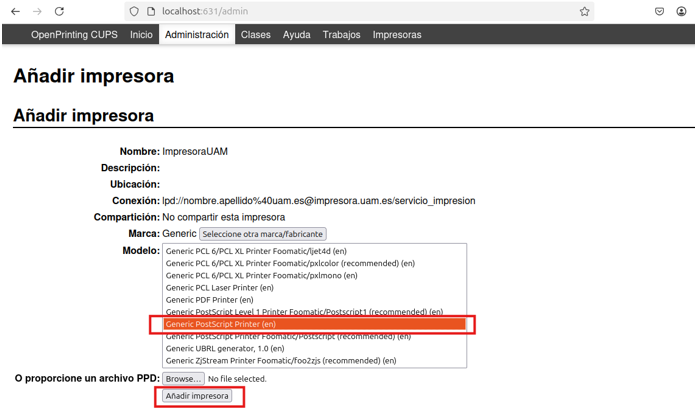Screen dimensions: 695x413
Task: Select highlighted Generic PostScript Printer (en)
Action: pyautogui.click(x=315, y=324)
